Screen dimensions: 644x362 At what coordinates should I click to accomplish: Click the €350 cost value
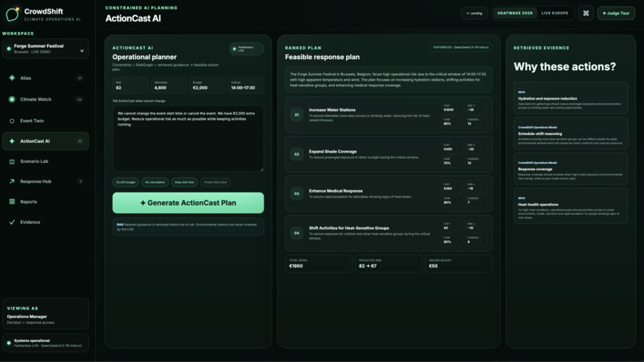click(x=447, y=189)
